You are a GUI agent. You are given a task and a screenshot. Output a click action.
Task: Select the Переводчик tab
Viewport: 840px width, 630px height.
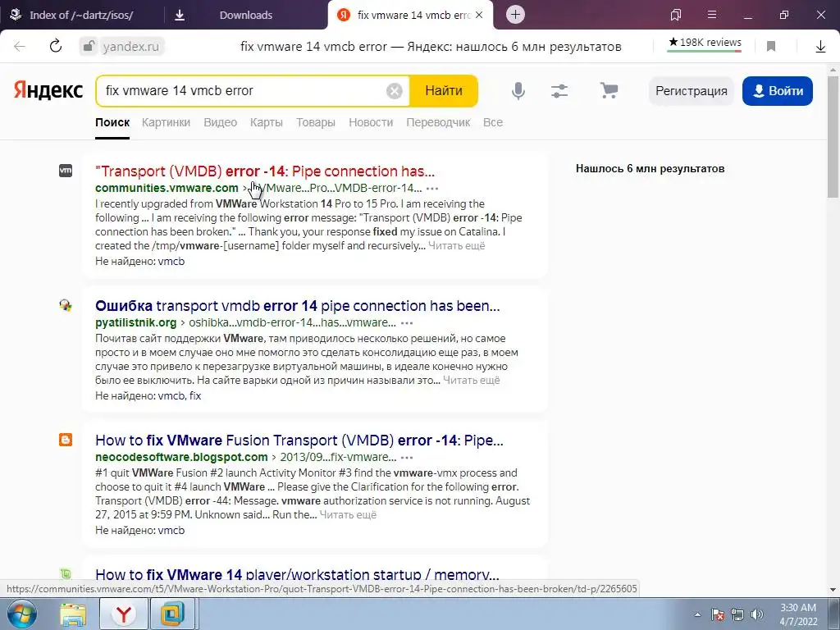point(438,122)
